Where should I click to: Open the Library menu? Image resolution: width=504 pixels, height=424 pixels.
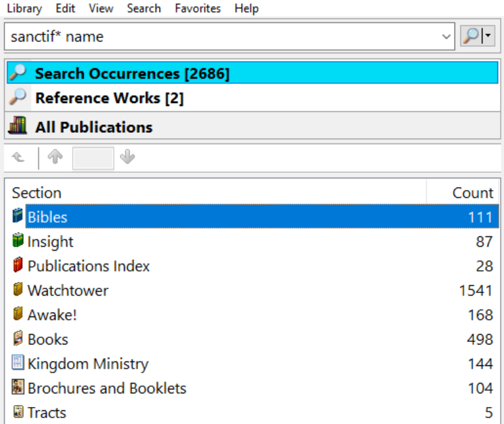tap(24, 8)
